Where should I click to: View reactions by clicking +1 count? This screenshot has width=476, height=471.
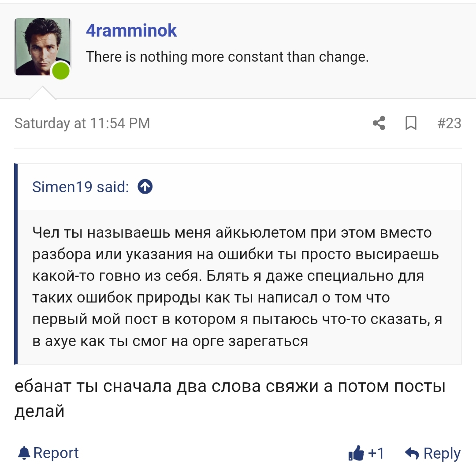click(376, 453)
